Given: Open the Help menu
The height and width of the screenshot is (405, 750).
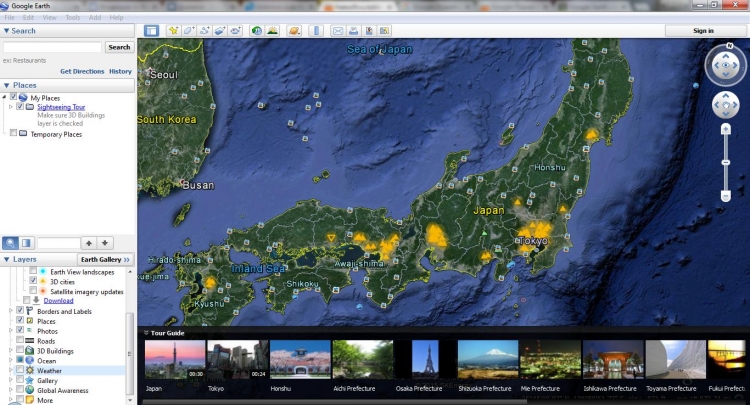Looking at the screenshot, I should coord(116,17).
